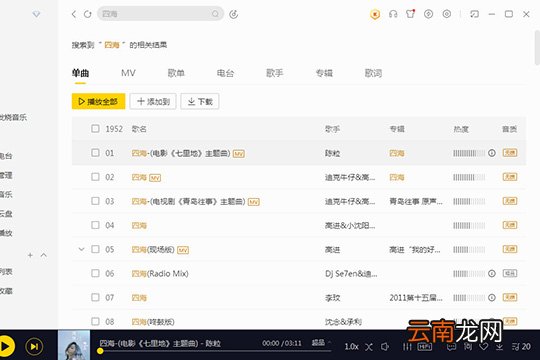Viewport: 540px width, 360px height.
Task: Download current song from player bar
Action: [x=499, y=347]
